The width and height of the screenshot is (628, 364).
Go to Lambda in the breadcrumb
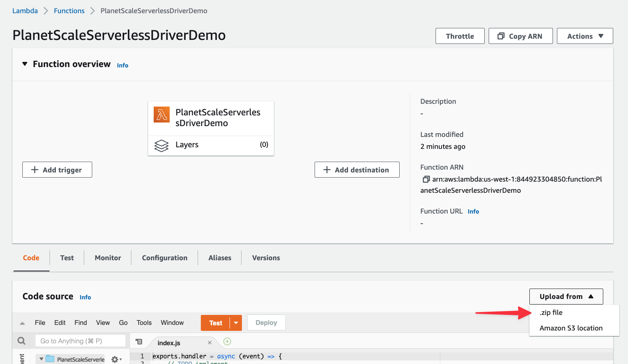coord(25,11)
